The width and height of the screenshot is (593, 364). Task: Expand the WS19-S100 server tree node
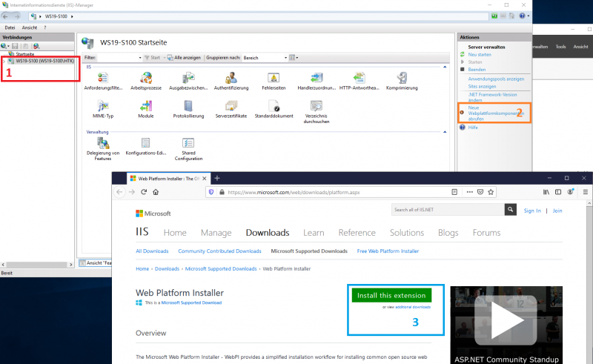[3, 60]
